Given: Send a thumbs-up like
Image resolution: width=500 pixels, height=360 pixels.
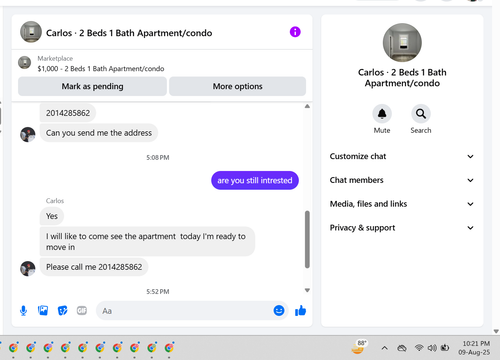Looking at the screenshot, I should [300, 311].
